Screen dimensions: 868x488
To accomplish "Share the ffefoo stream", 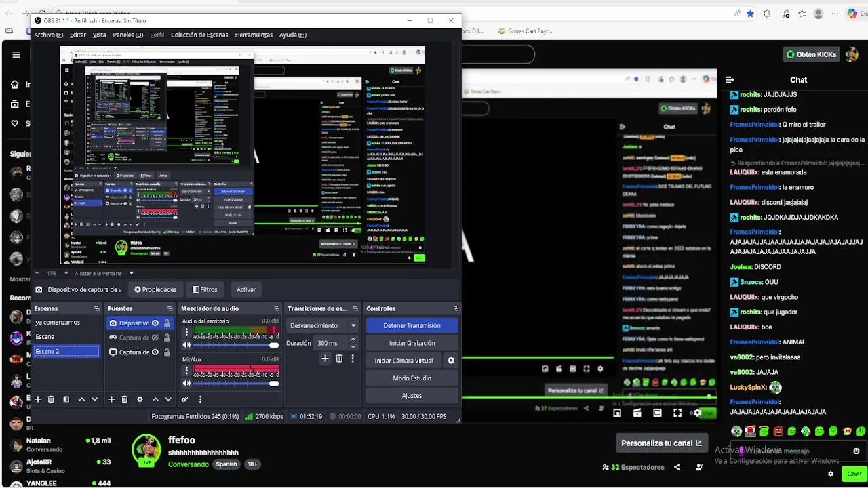I will 677,467.
